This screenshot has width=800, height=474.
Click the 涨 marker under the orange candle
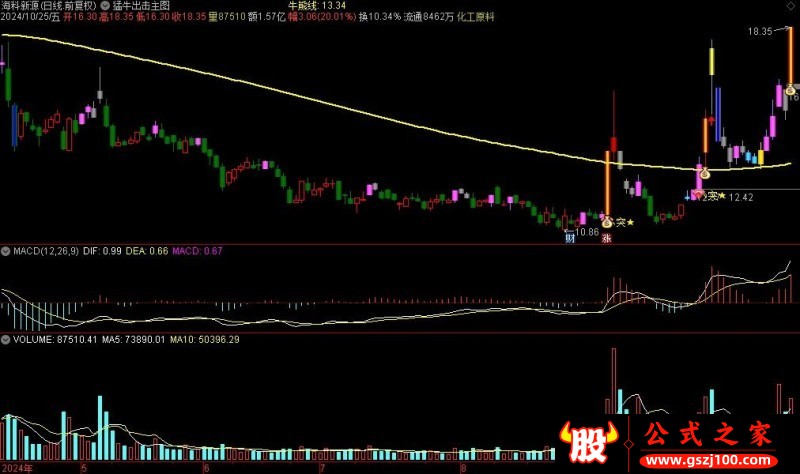coord(606,238)
